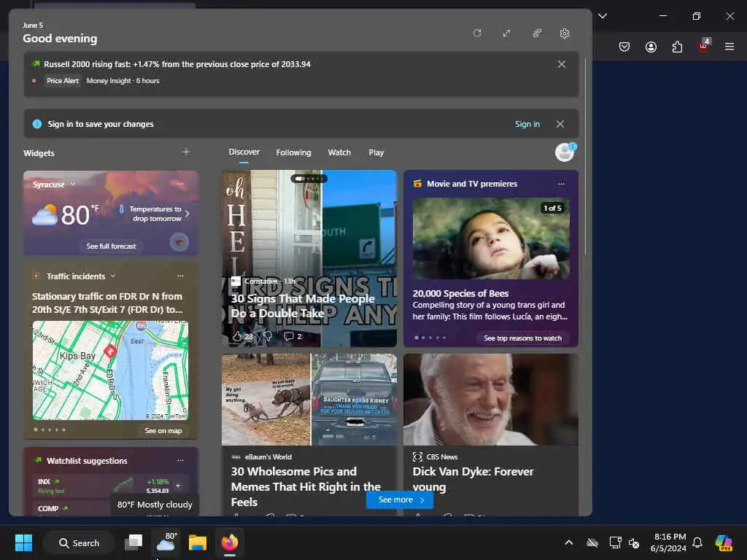Expand Traffic incidents dropdown
Screen dimensions: 747x560
tap(113, 276)
